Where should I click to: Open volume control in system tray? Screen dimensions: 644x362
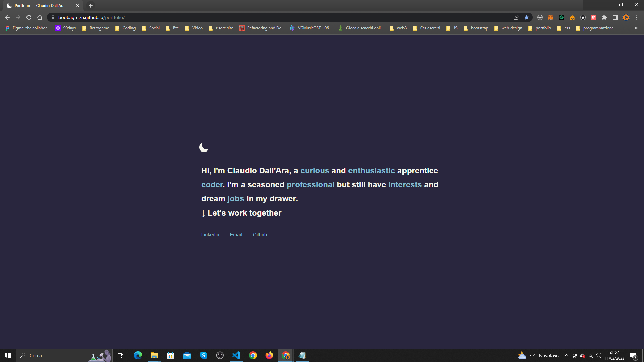pyautogui.click(x=599, y=356)
